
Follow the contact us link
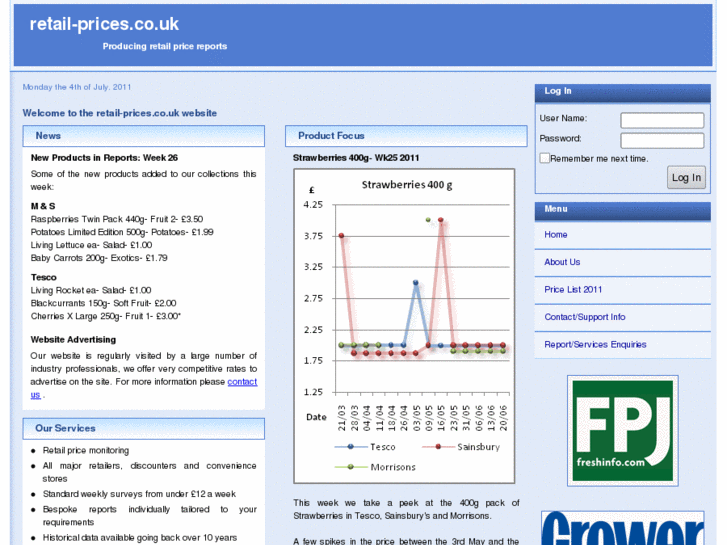coord(242,382)
